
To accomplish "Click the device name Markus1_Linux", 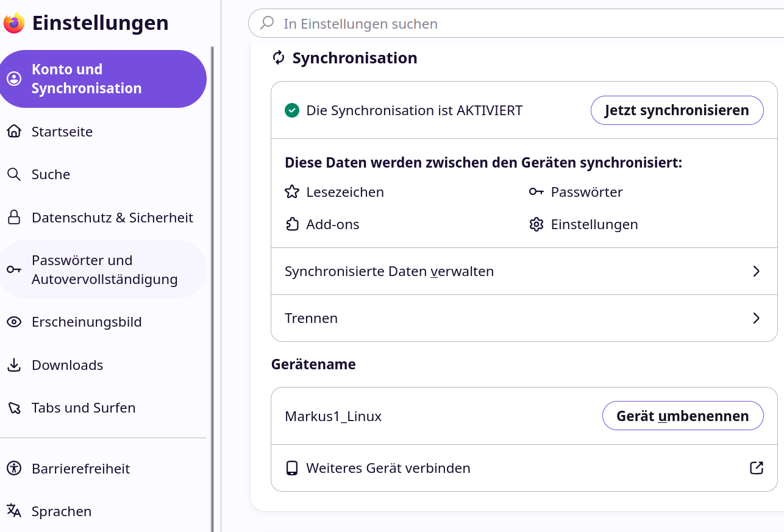I will (x=333, y=416).
